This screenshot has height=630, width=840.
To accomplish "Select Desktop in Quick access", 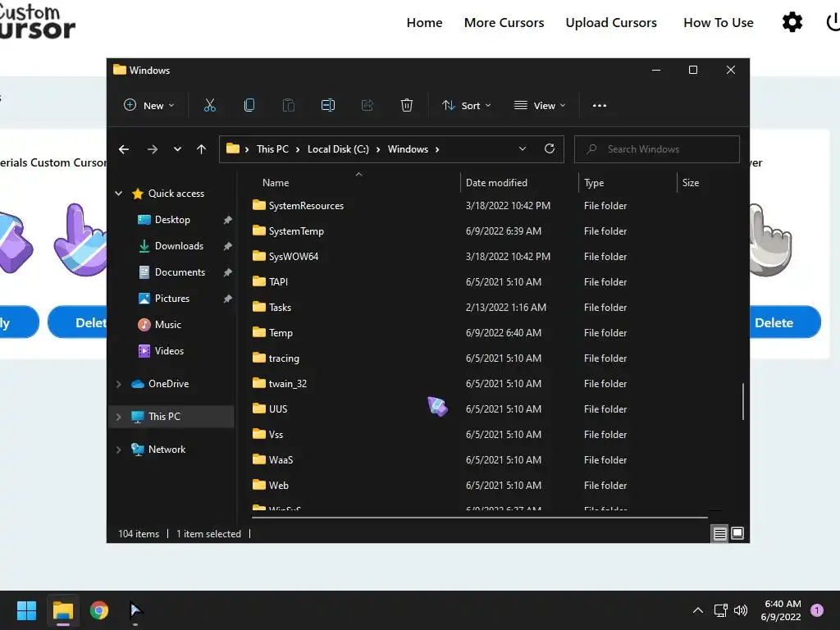I will pos(172,220).
